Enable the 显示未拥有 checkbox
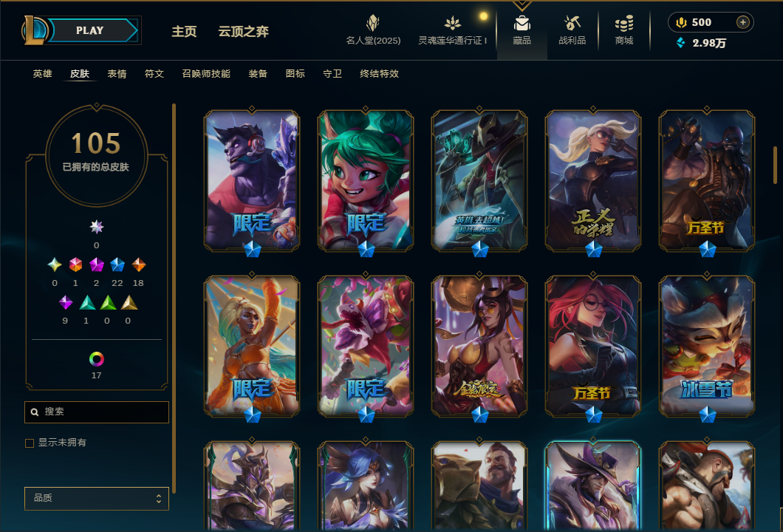 30,443
